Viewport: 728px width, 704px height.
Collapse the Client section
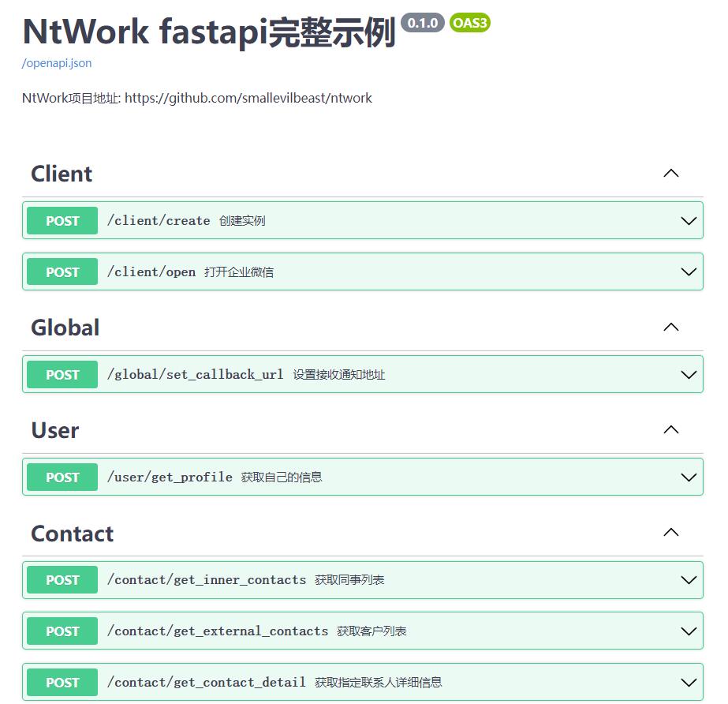coord(670,173)
